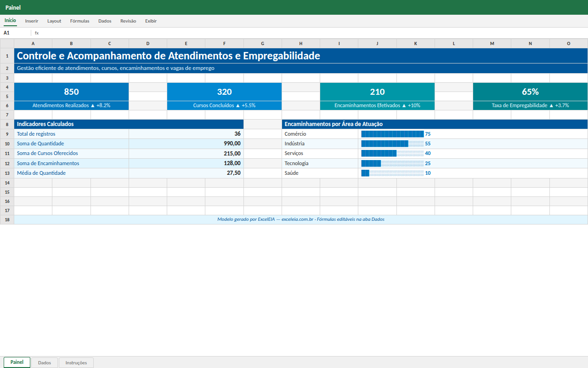Click the value 27,50 cell
Image resolution: width=588 pixels, height=368 pixels.
(x=187, y=173)
